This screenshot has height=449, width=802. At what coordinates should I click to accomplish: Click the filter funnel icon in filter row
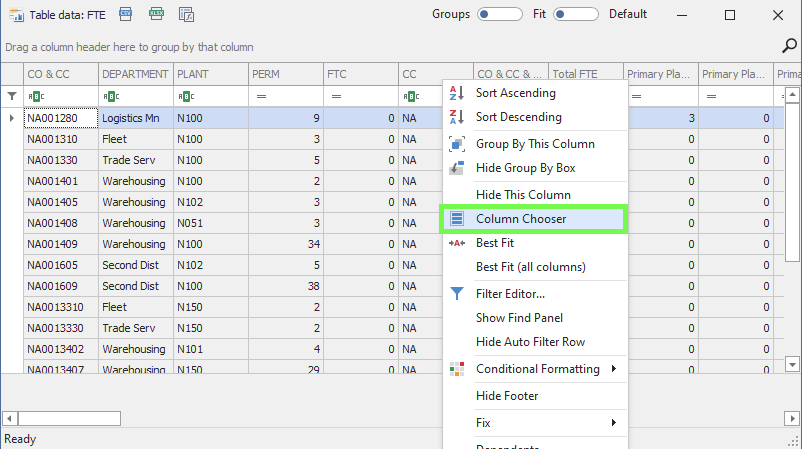(12, 96)
